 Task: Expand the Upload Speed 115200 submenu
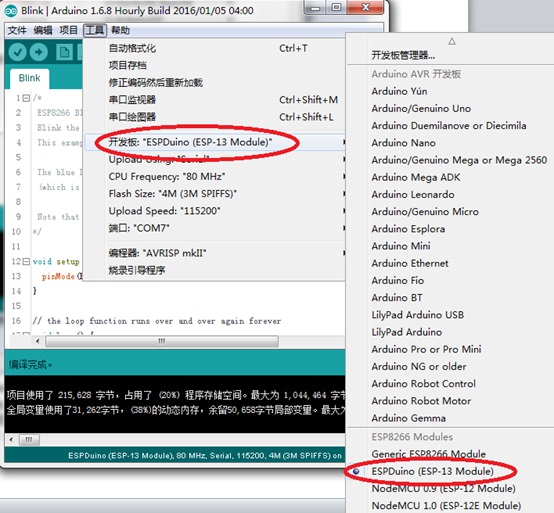tap(214, 211)
